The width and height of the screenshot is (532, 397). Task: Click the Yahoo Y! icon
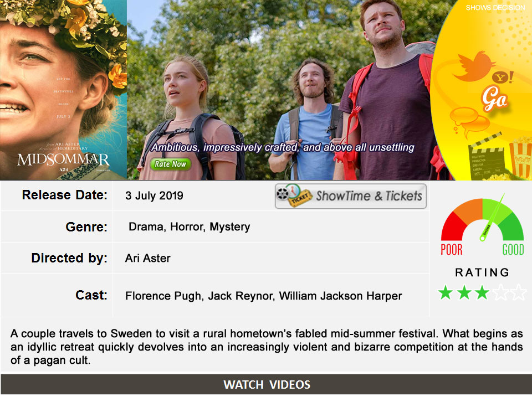coord(503,78)
